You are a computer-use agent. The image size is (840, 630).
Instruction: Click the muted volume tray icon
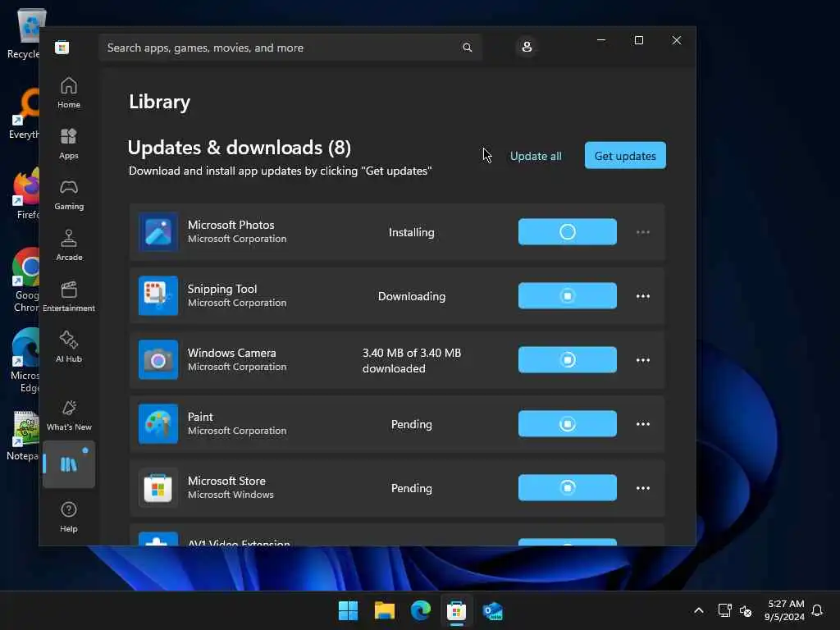click(x=745, y=610)
